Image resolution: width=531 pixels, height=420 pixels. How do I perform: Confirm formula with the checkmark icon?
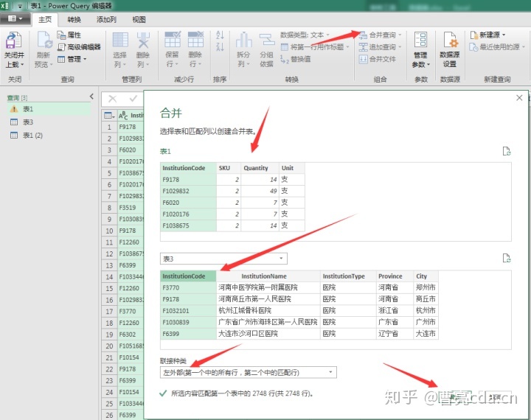[x=133, y=99]
